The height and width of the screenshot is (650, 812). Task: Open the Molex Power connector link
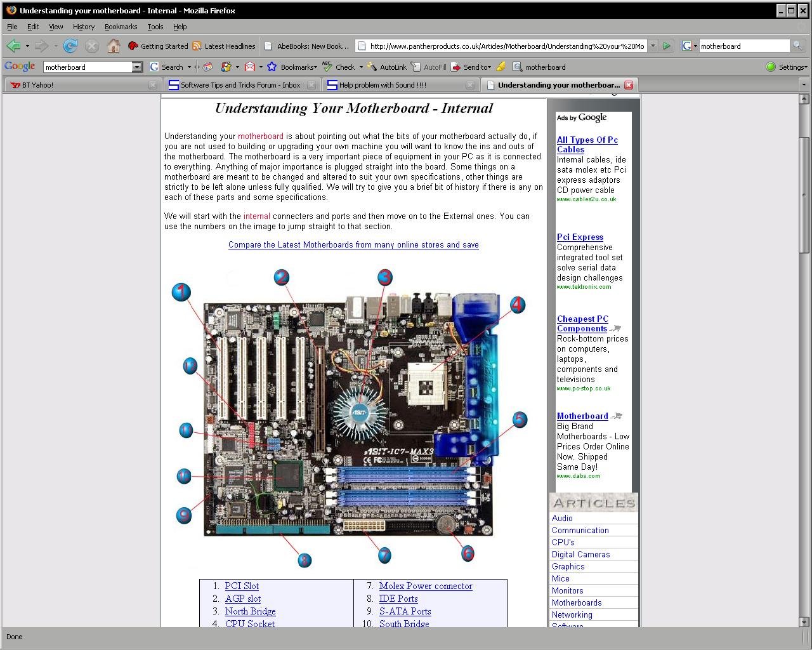pos(426,586)
